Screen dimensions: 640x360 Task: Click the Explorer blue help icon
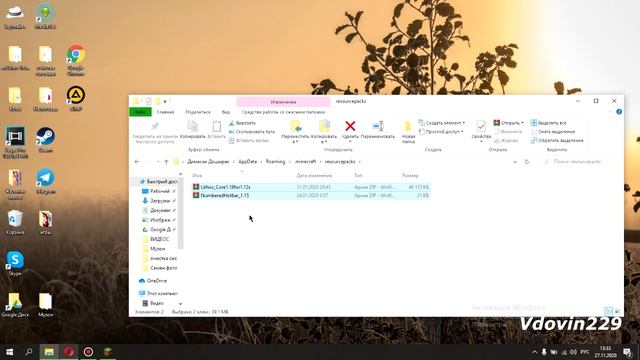click(x=619, y=112)
